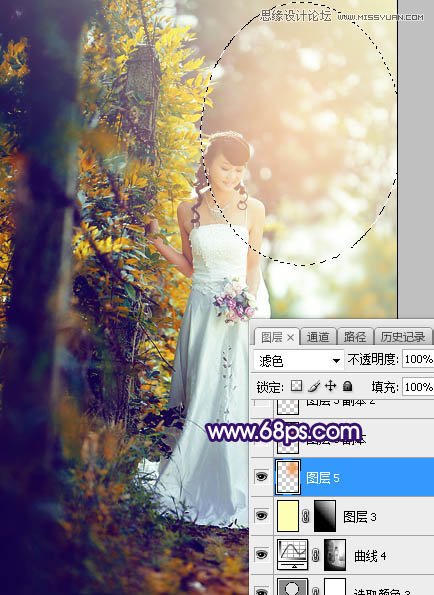Select the 图层 5 副本 2 thumbnail
Image resolution: width=434 pixels, height=595 pixels.
[288, 406]
